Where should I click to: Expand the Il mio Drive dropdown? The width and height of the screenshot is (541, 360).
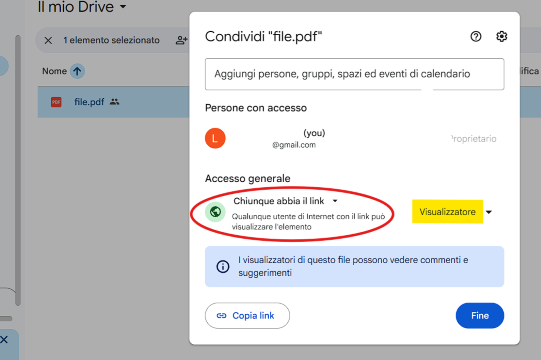[x=123, y=6]
